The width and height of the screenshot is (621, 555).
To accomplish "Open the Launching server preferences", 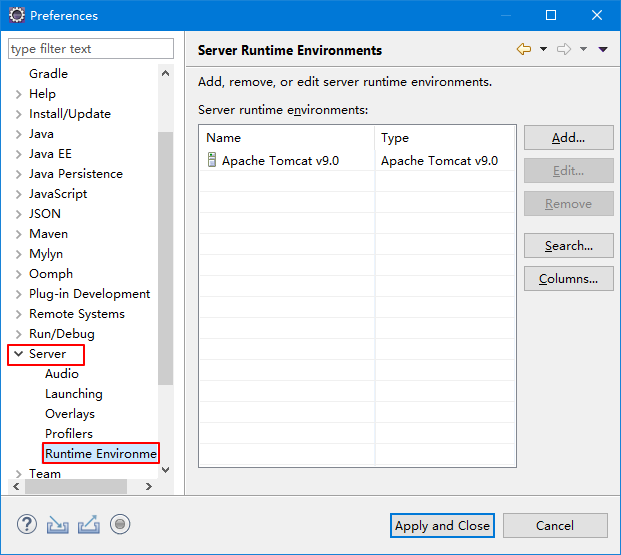I will click(74, 394).
